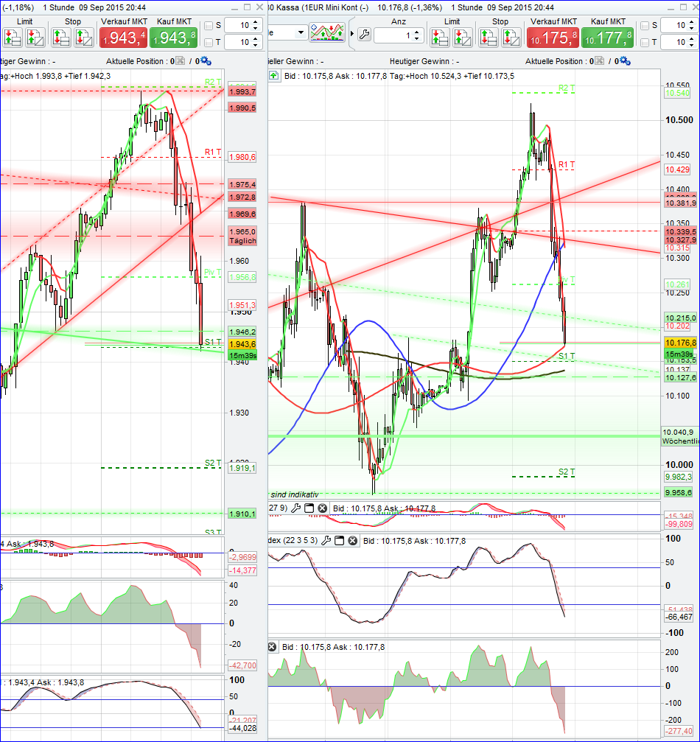700x742 pixels.
Task: Click -66,467 indicator value on right axis
Action: (x=679, y=617)
